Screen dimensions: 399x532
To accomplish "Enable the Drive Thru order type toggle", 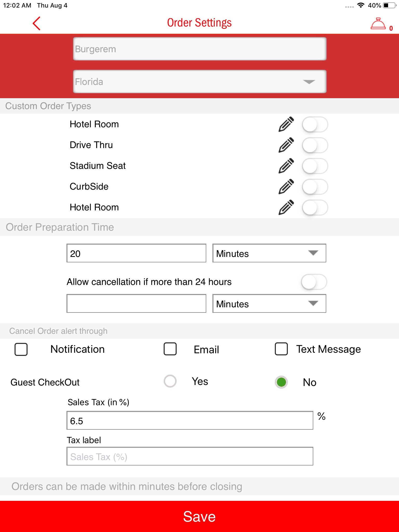I will 315,145.
